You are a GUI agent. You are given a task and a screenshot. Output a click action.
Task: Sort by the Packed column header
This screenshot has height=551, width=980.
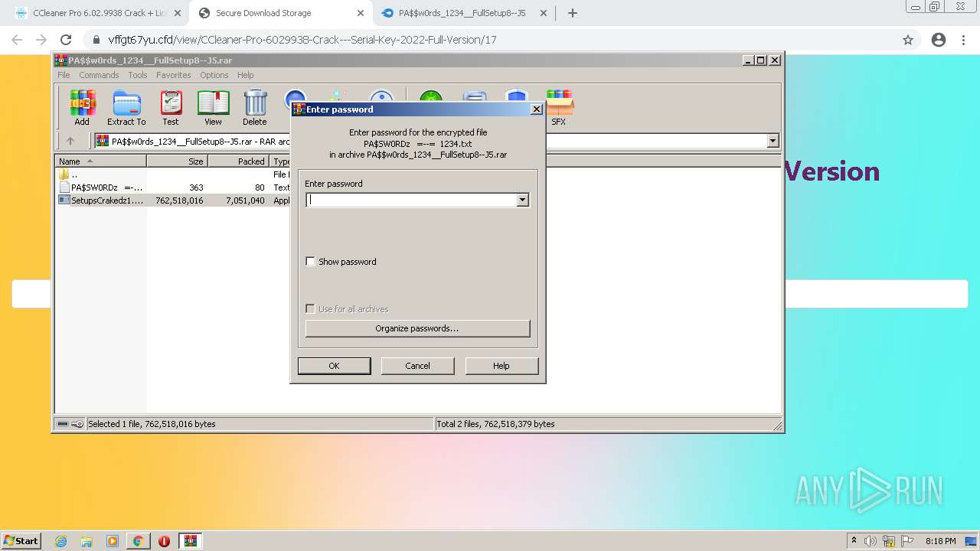[239, 161]
